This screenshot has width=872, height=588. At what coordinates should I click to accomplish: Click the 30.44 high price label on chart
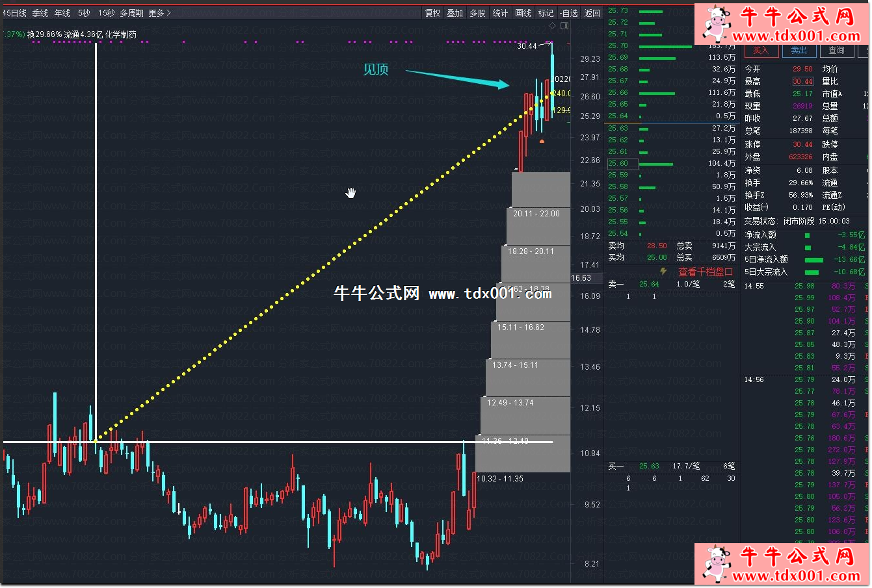[527, 46]
